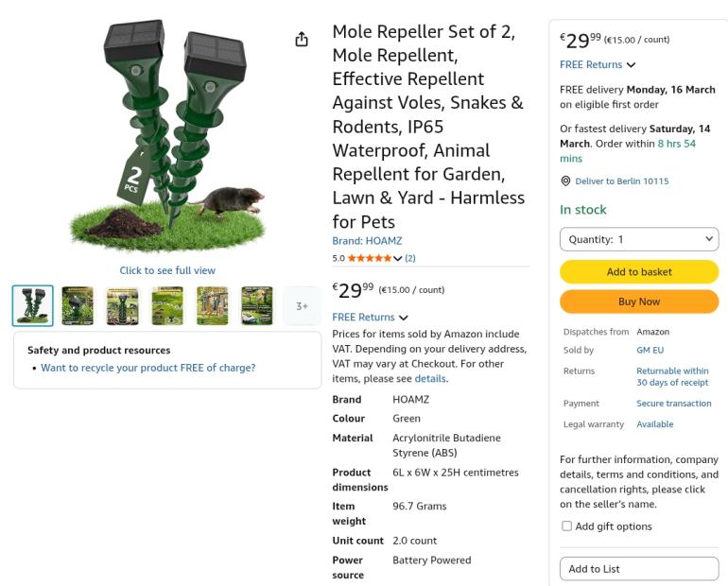
Task: Open the Add to List button
Action: pos(639,569)
